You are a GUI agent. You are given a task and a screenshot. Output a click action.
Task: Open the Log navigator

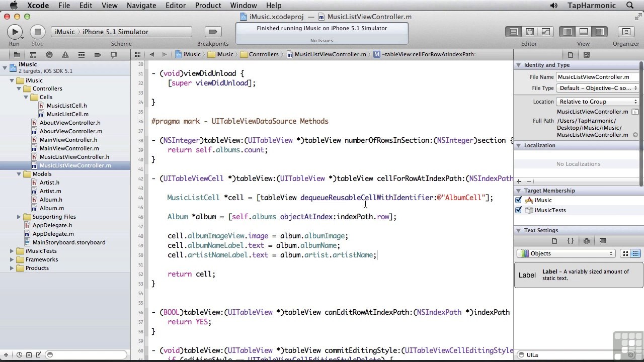113,54
